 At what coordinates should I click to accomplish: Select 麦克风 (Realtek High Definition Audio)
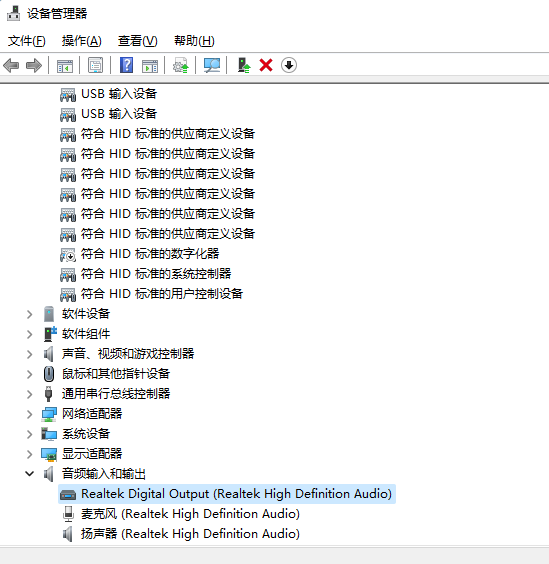click(190, 514)
